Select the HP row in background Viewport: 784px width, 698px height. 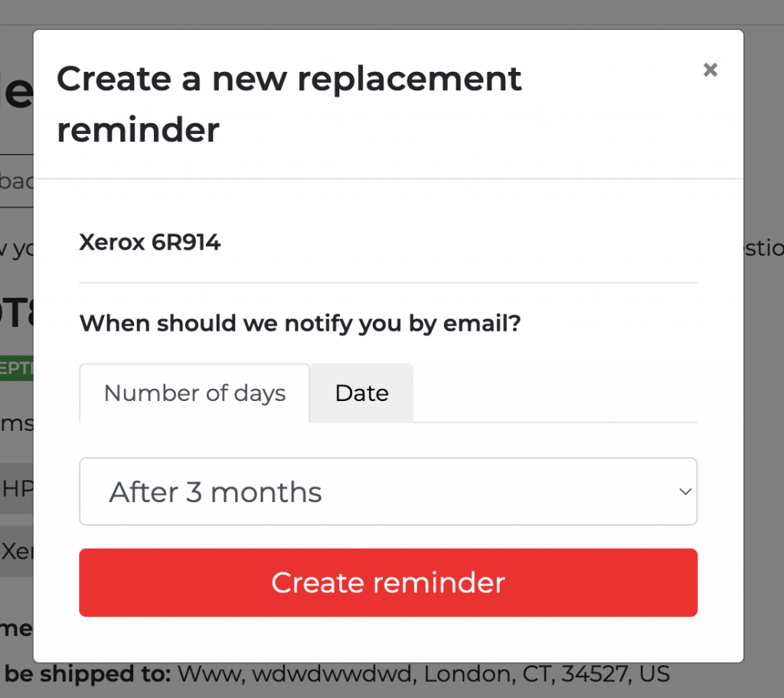click(17, 488)
